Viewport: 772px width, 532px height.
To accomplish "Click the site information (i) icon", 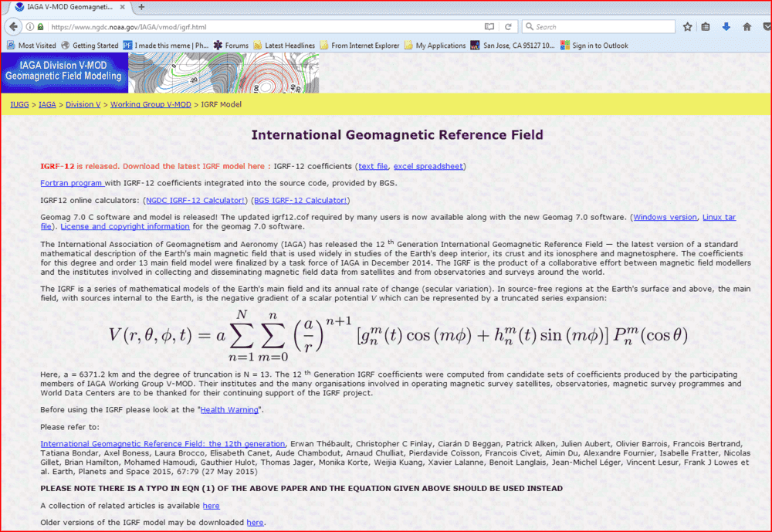I will click(x=30, y=26).
